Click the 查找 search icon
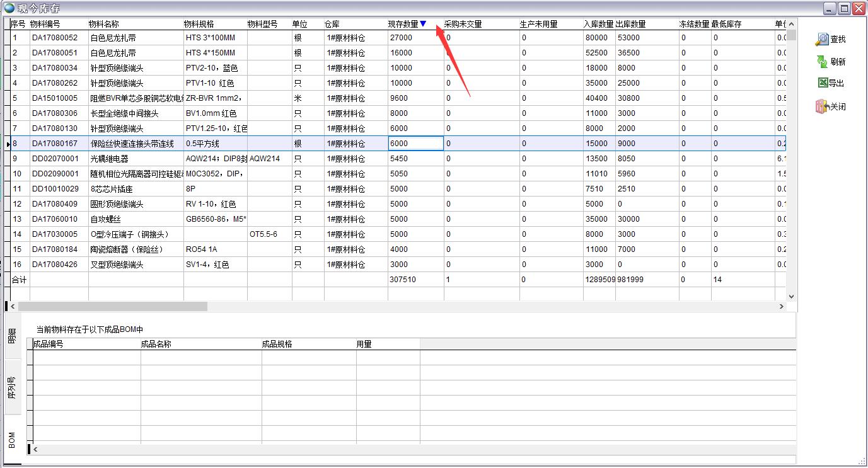The height and width of the screenshot is (468, 868). [x=822, y=39]
